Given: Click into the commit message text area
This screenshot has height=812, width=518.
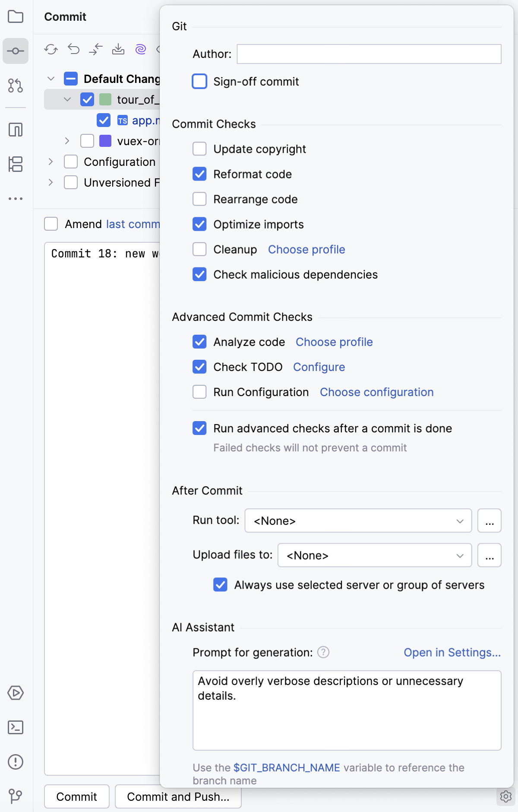Looking at the screenshot, I should 102,509.
